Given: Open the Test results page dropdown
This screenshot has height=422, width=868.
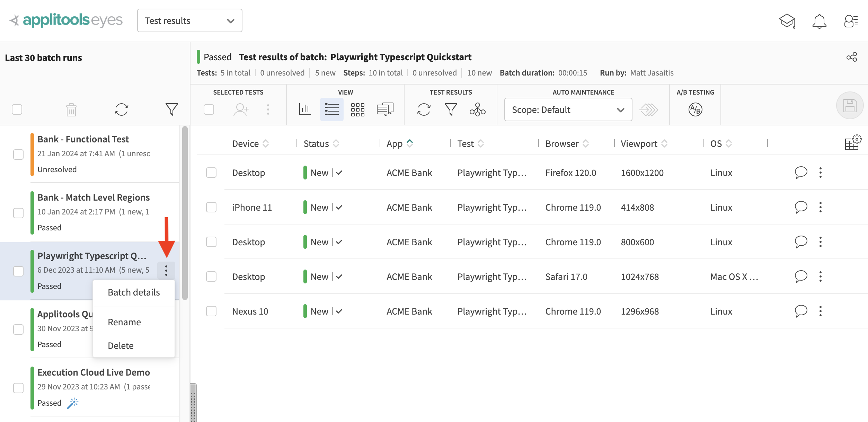Looking at the screenshot, I should pyautogui.click(x=189, y=21).
